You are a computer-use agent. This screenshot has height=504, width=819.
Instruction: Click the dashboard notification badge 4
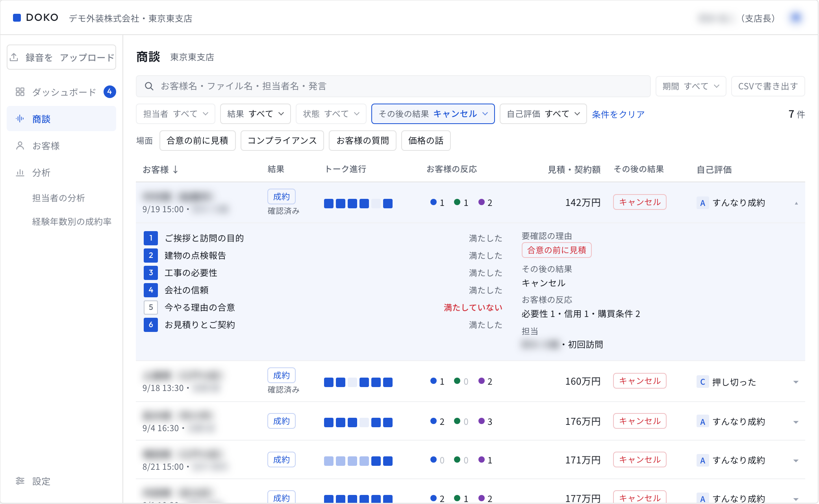pyautogui.click(x=109, y=92)
